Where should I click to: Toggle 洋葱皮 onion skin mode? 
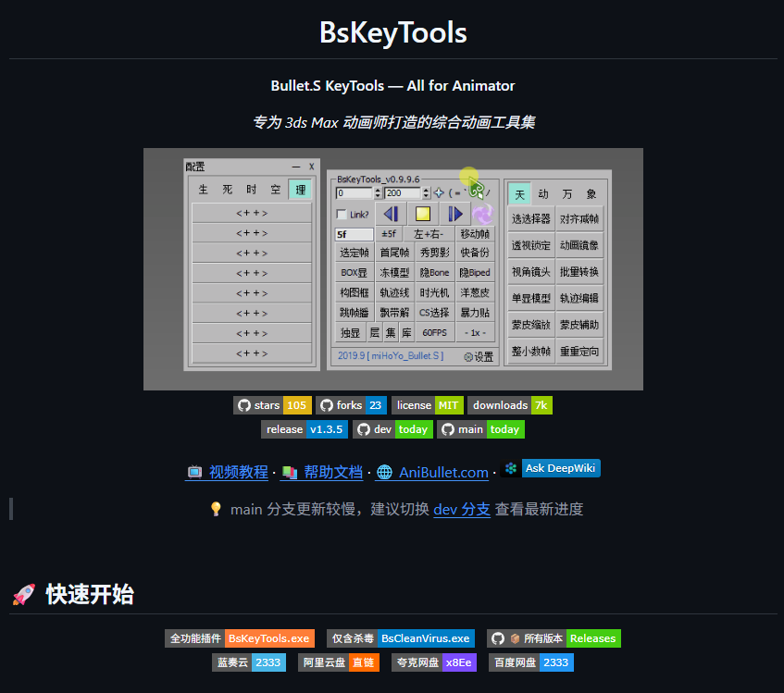(476, 292)
